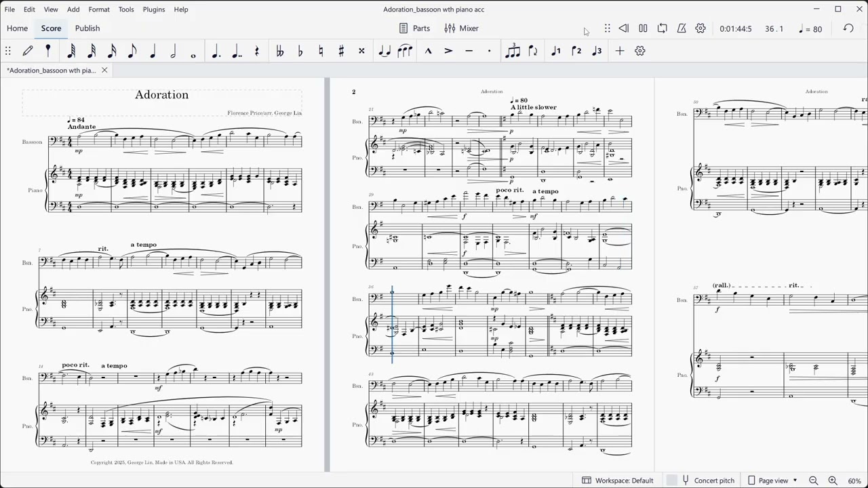Select the re-pitch notes pin tool
Image resolution: width=868 pixels, height=488 pixels.
click(48, 51)
